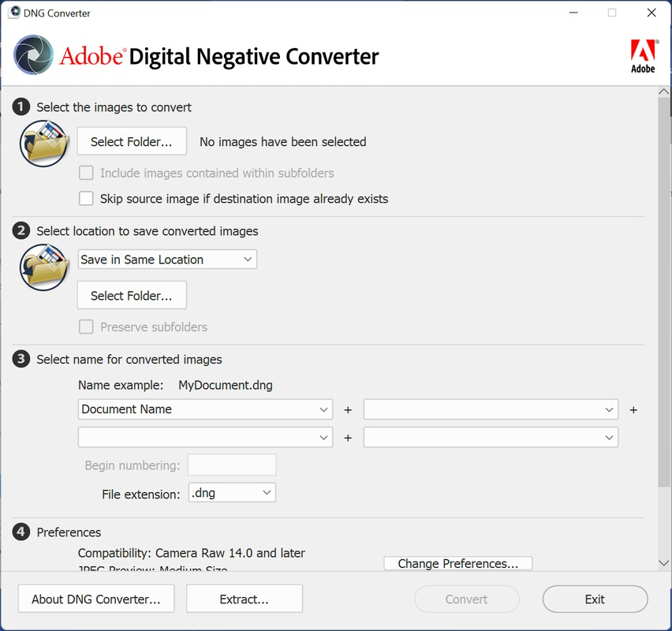Click the Extract button

[x=245, y=599]
